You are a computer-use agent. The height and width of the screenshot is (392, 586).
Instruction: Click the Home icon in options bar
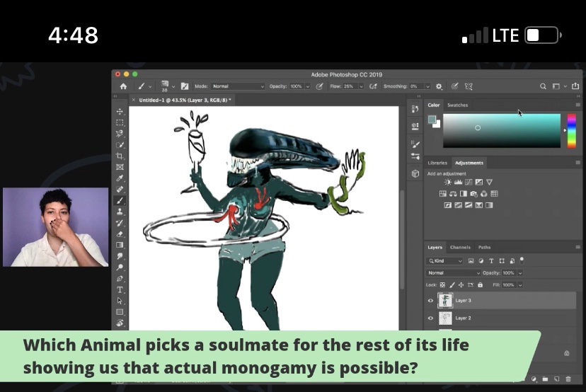pos(123,86)
